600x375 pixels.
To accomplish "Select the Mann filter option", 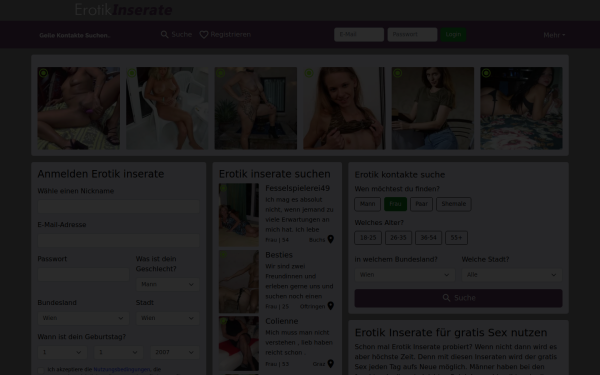I will tap(367, 204).
